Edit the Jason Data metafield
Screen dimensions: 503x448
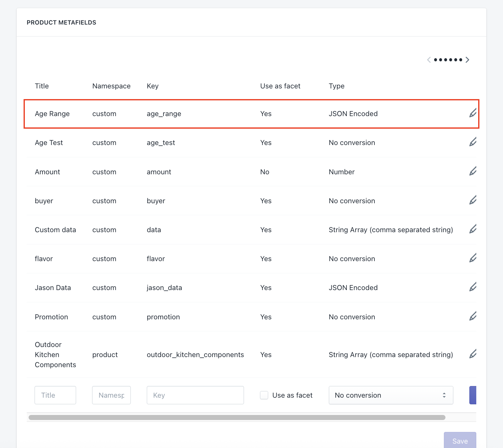pos(473,287)
